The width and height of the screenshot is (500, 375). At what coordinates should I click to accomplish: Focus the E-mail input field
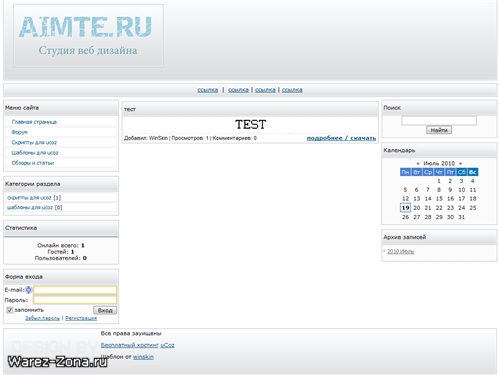click(75, 290)
